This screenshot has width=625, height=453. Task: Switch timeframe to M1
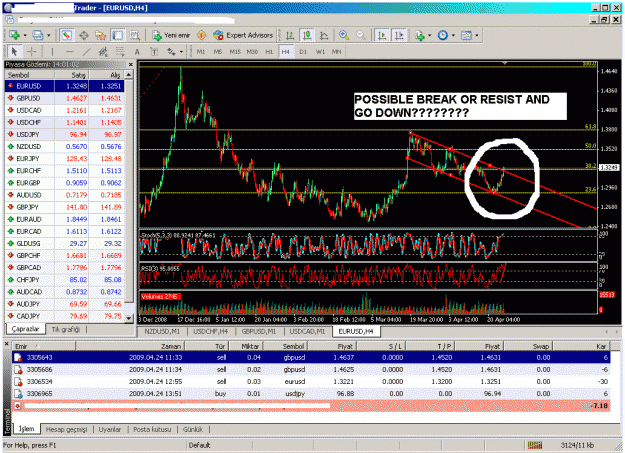tap(201, 51)
